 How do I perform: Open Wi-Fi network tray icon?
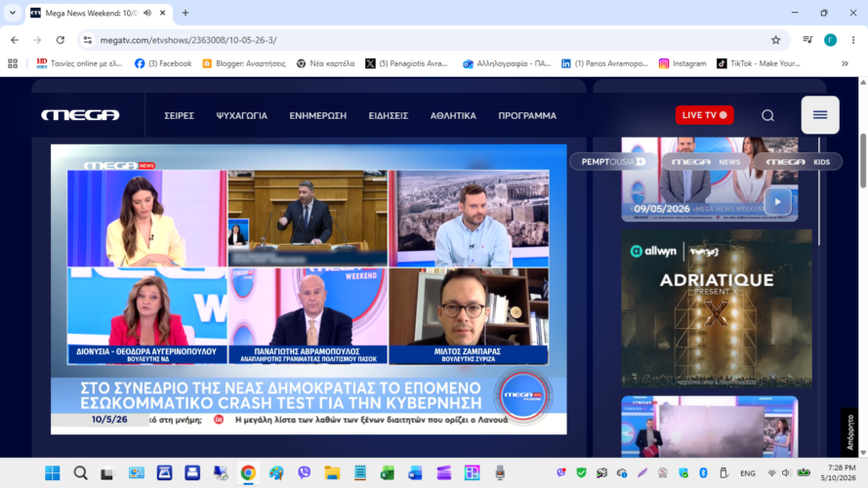[x=771, y=473]
